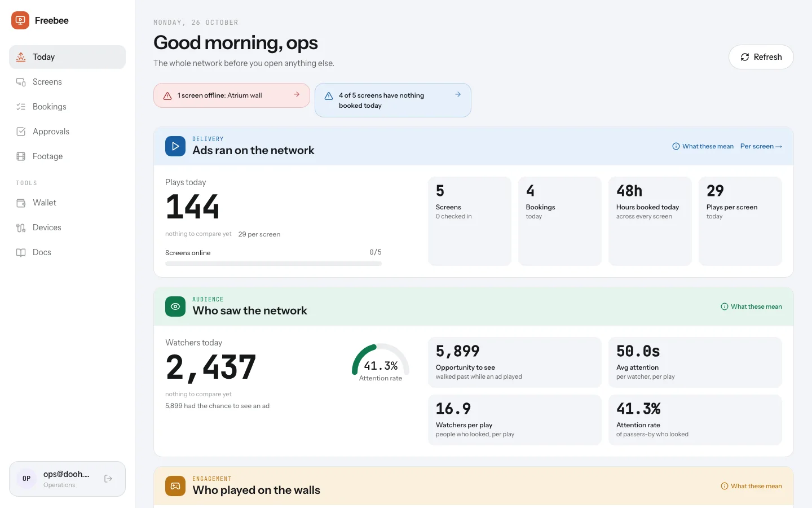812x508 pixels.
Task: Click the ops@dooh account name
Action: (67, 474)
